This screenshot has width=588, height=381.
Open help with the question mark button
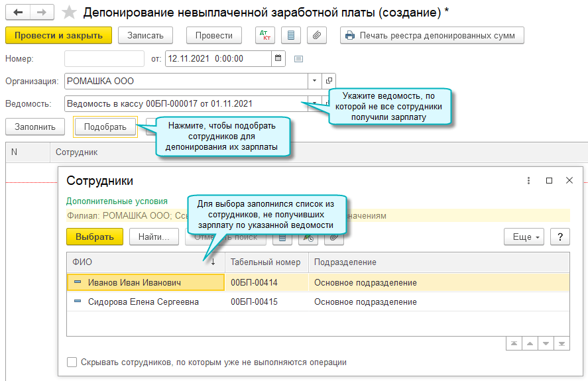(x=560, y=237)
